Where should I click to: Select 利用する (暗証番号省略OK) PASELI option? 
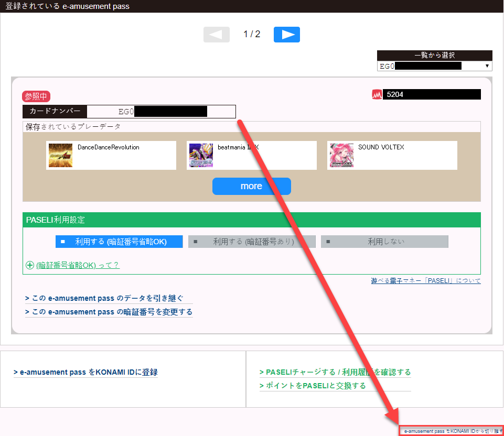pos(119,242)
